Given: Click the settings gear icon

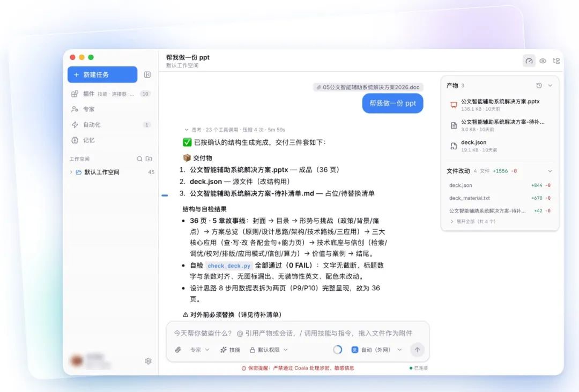Looking at the screenshot, I should (148, 361).
